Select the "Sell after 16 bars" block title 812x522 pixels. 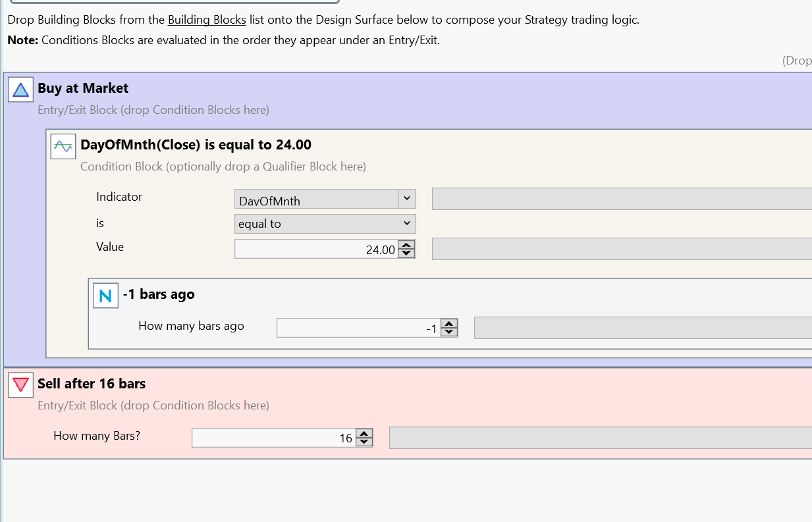pyautogui.click(x=92, y=384)
